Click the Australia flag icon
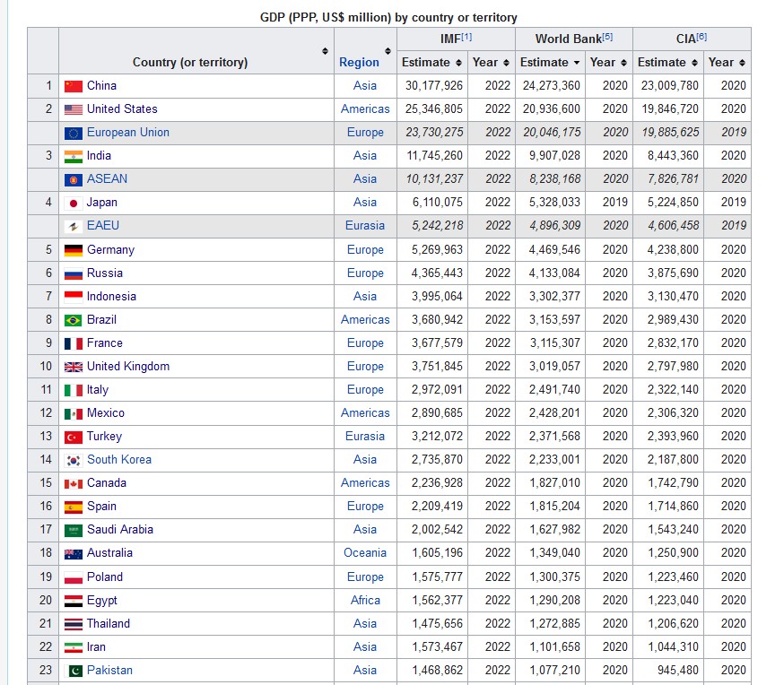 tap(73, 553)
